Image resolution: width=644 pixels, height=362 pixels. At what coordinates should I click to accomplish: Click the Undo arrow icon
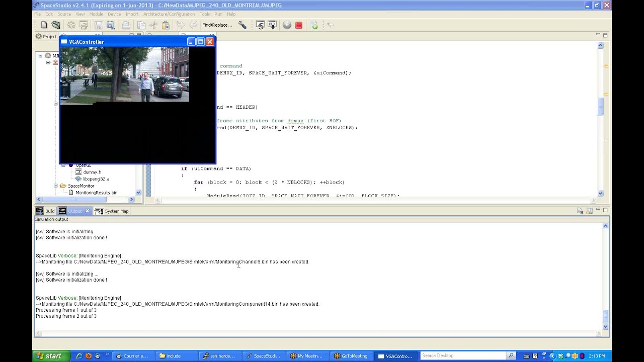[180, 25]
